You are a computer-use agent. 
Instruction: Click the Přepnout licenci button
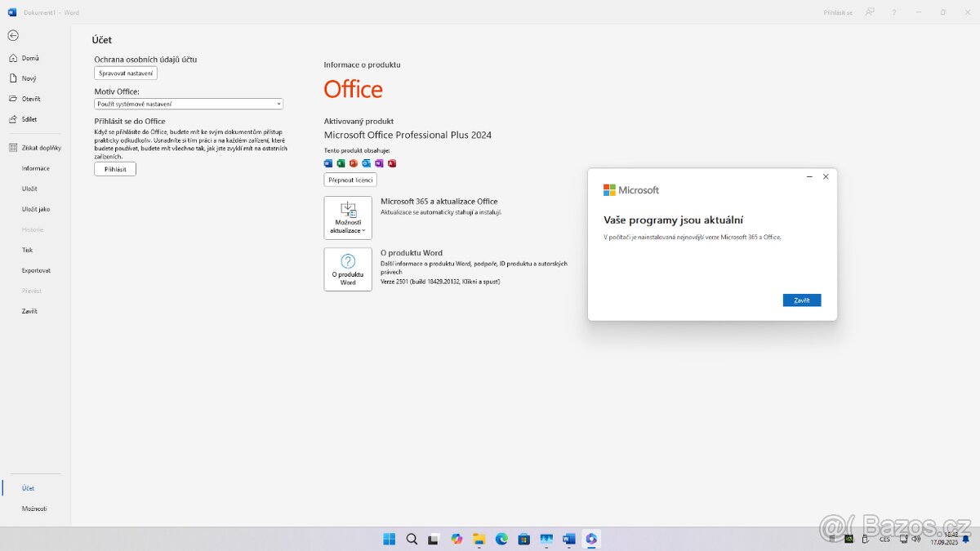pyautogui.click(x=350, y=180)
